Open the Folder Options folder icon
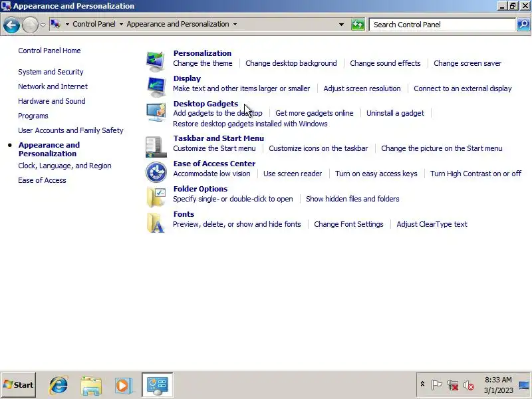Screen dimensions: 532x399 coord(156,197)
